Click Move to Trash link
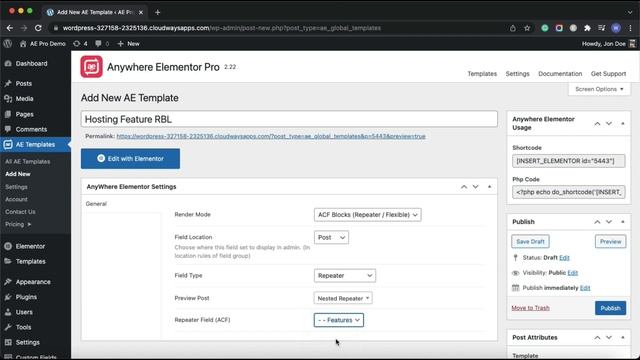 click(x=530, y=308)
